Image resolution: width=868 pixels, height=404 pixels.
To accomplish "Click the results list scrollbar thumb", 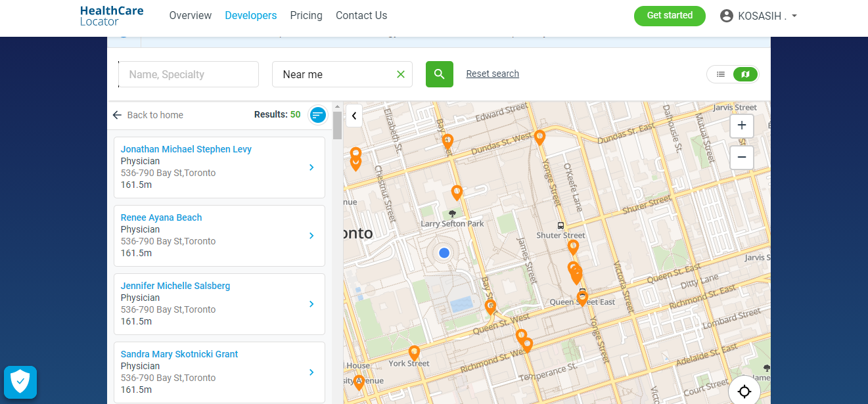I will point(338,125).
